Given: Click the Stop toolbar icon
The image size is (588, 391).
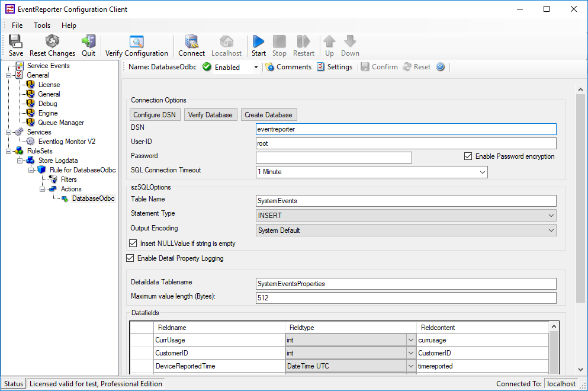Looking at the screenshot, I should pyautogui.click(x=279, y=41).
